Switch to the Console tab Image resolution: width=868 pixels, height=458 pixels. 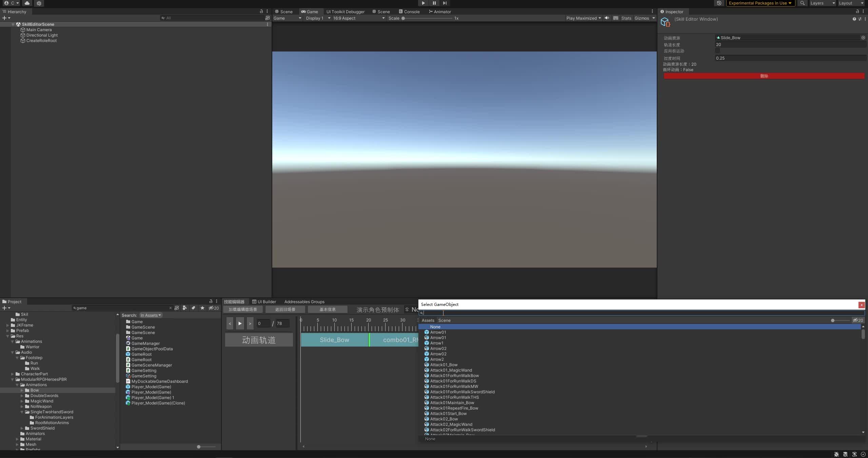[x=409, y=12]
